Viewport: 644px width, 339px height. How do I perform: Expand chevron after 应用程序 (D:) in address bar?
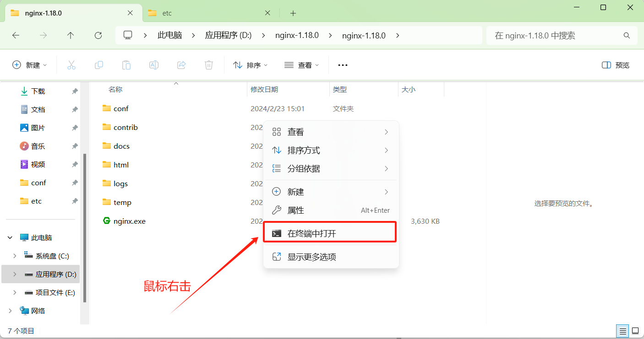click(x=263, y=35)
